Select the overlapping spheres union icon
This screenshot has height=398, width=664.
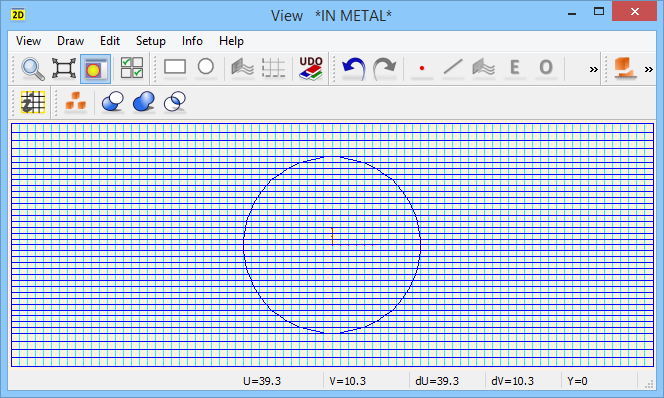click(113, 102)
